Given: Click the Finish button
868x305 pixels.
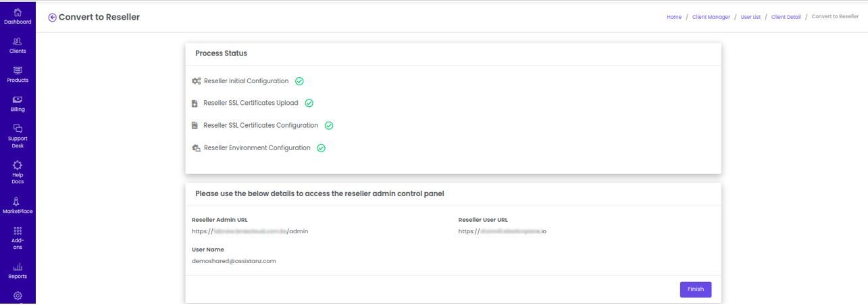Looking at the screenshot, I should [x=696, y=289].
